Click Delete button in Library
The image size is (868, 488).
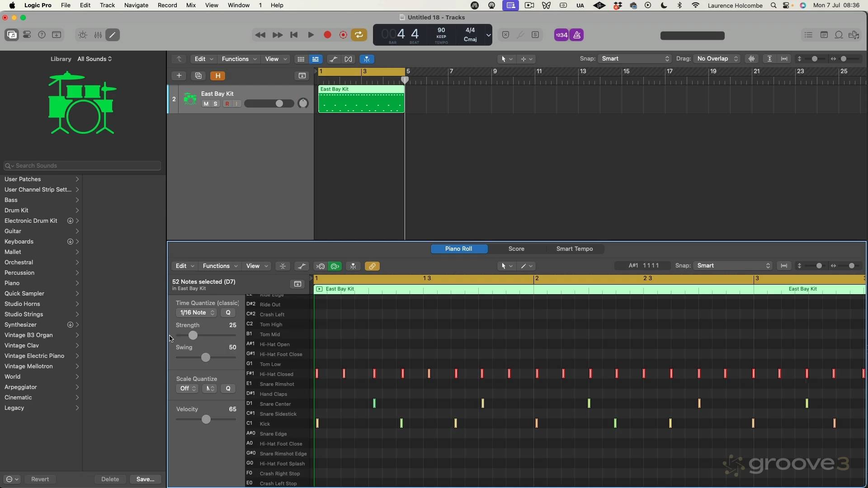click(x=110, y=479)
